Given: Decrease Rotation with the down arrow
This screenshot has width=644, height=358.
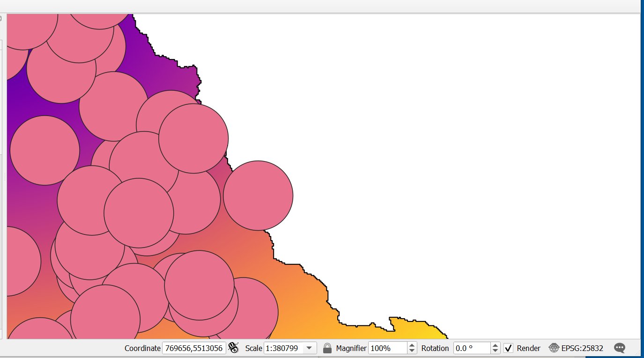Looking at the screenshot, I should pos(496,351).
